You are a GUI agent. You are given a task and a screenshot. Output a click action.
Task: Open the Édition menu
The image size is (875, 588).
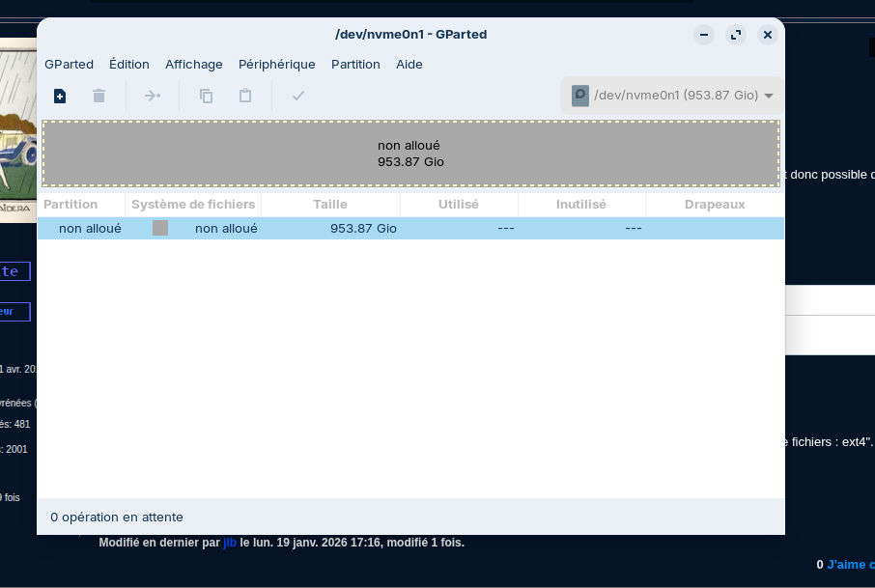pyautogui.click(x=129, y=65)
